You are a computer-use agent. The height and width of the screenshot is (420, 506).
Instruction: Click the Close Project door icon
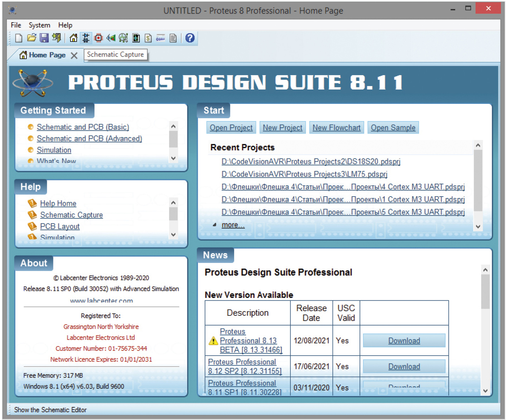[x=56, y=38]
